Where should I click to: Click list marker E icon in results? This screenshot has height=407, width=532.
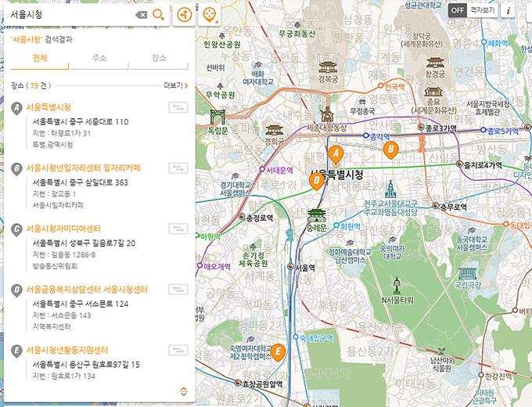tap(16, 351)
